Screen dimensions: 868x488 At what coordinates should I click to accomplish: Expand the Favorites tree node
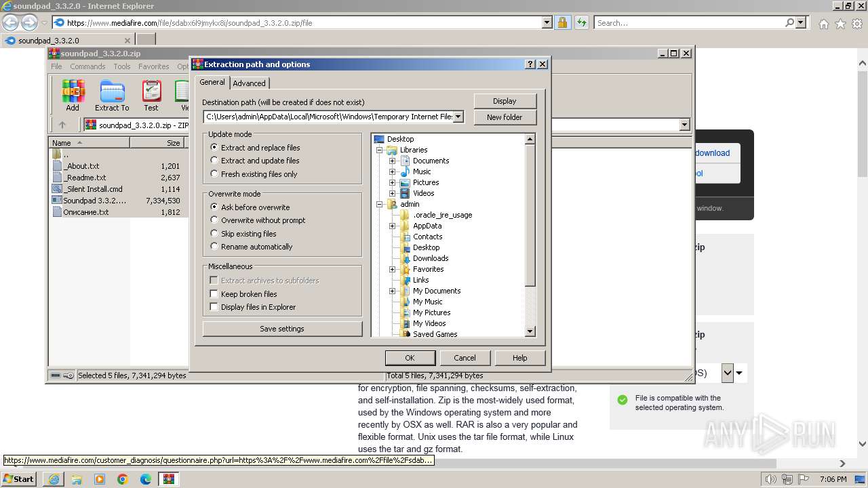[392, 269]
